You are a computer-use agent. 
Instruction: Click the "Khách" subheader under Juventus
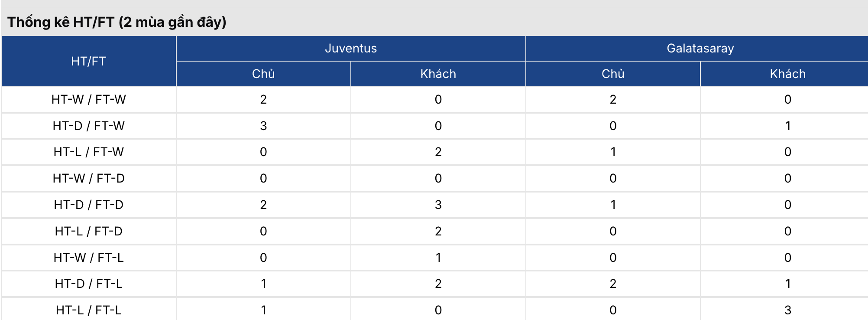[x=438, y=74]
